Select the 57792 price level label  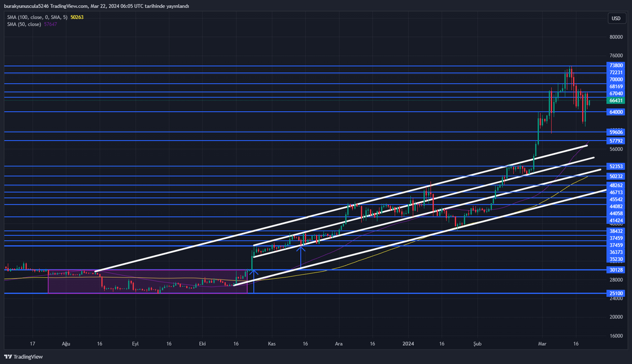point(616,141)
